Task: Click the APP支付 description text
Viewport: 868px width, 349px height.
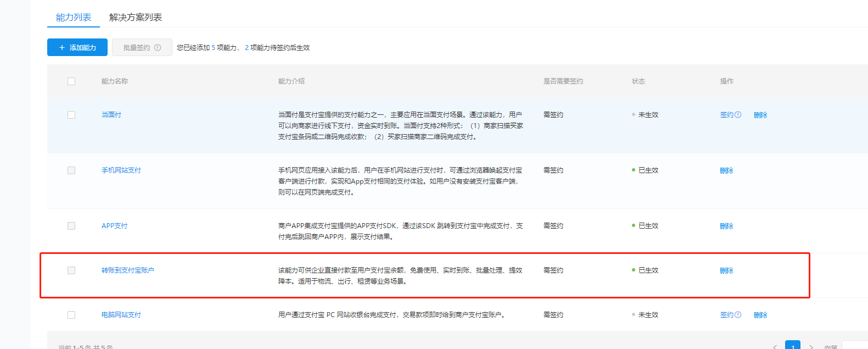Action: 401,231
